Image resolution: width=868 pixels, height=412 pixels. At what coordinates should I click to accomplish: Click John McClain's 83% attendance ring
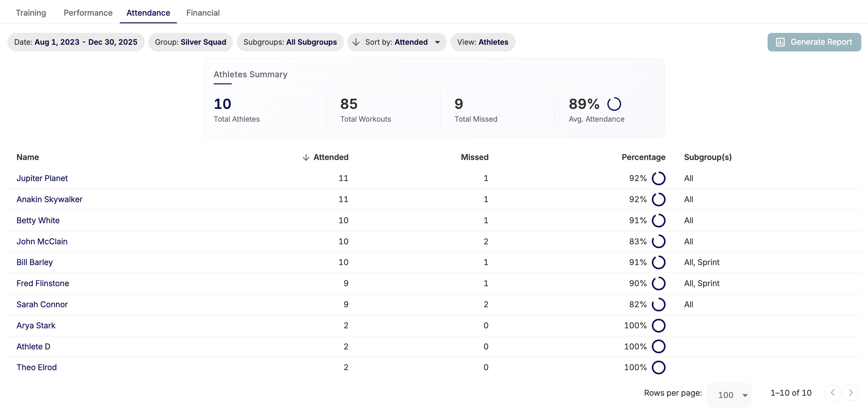click(x=658, y=241)
